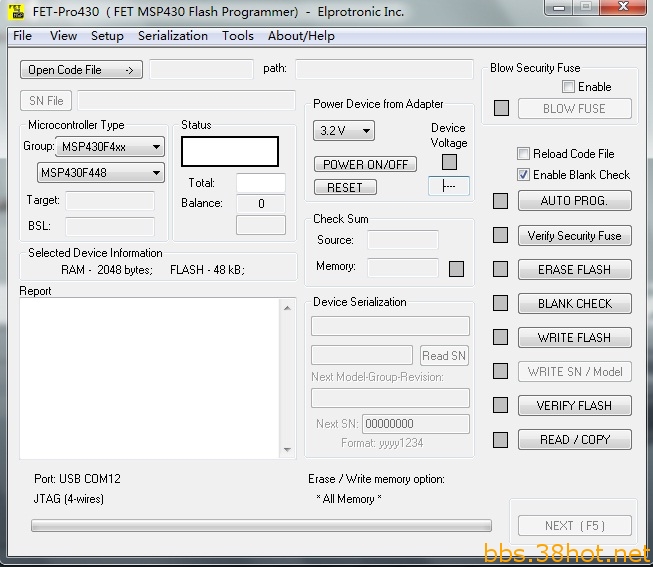Screen dimensions: 653x567
Task: Click the device voltage readout field
Action: click(x=449, y=186)
